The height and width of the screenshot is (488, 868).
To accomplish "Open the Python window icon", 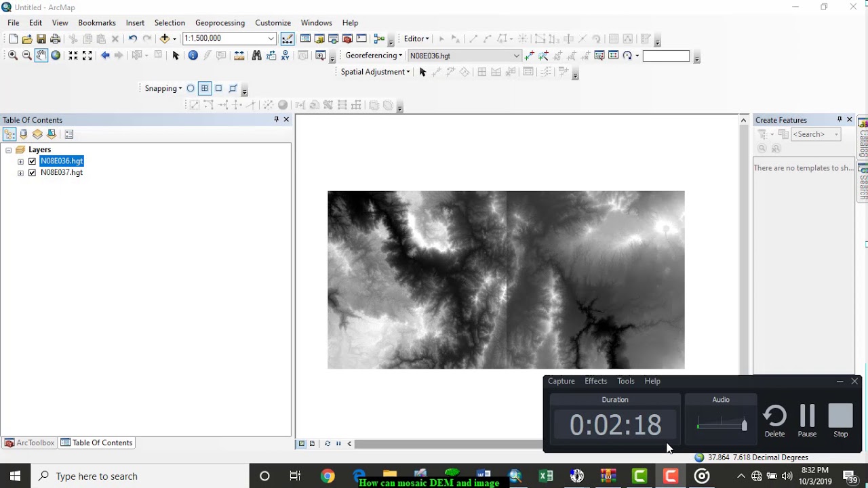I will (361, 39).
